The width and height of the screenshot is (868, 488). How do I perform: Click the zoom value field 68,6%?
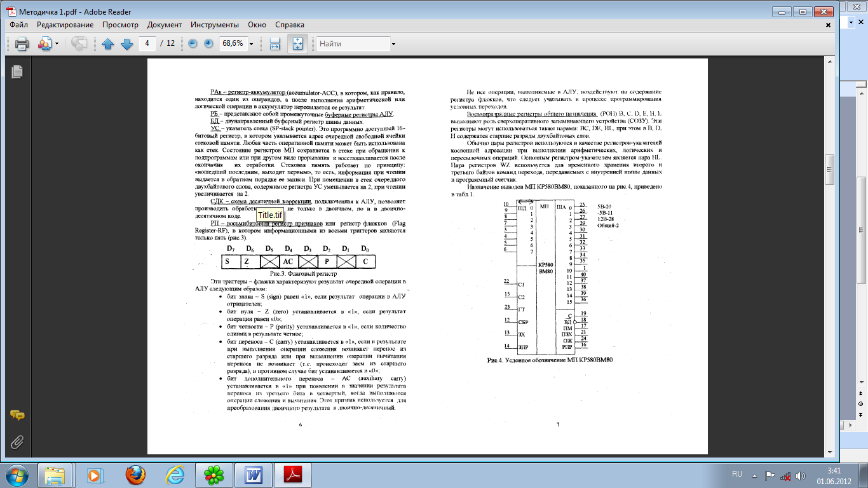click(233, 44)
